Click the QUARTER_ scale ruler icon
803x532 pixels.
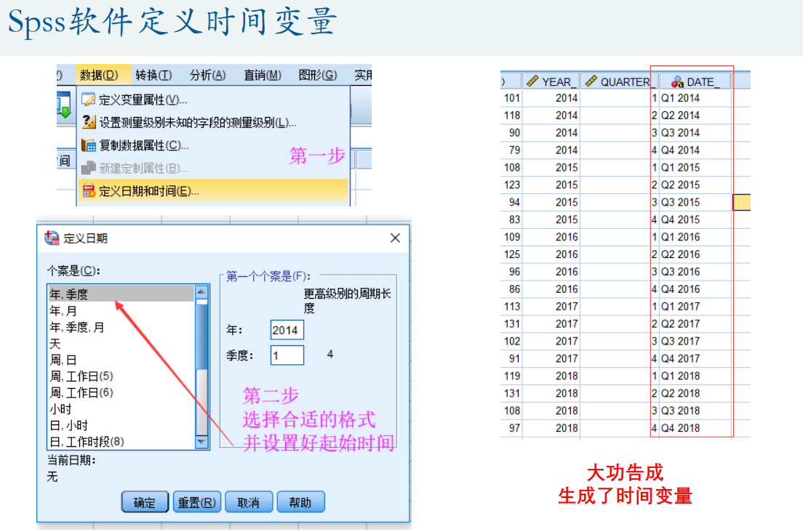click(591, 81)
